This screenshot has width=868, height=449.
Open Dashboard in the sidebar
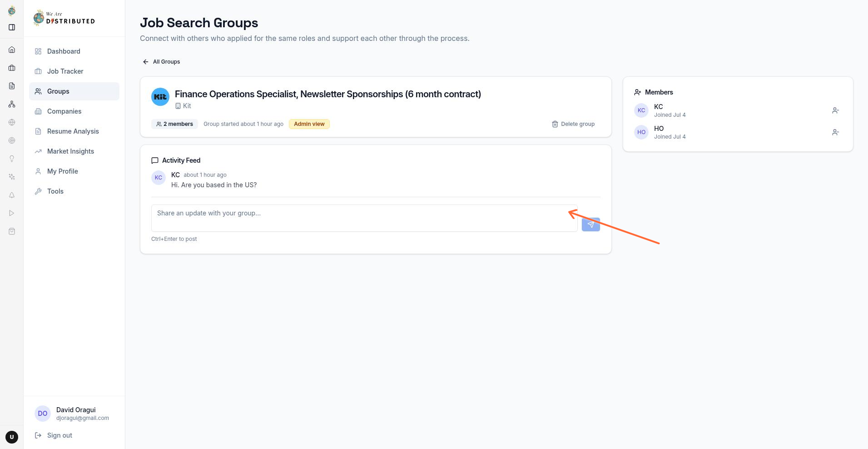point(74,51)
